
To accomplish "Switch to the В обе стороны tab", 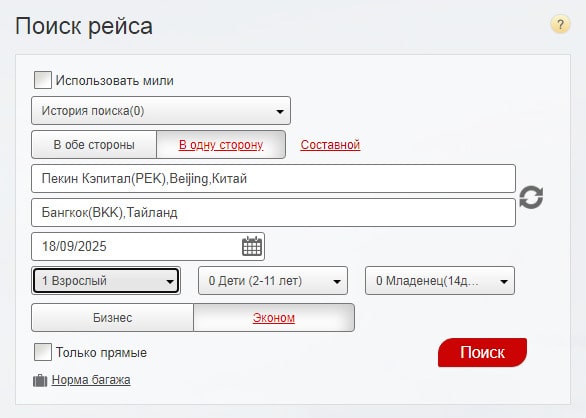I will 94,145.
